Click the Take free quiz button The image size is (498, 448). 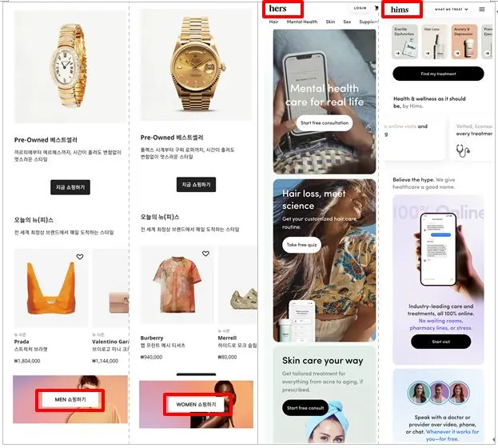coord(301,245)
